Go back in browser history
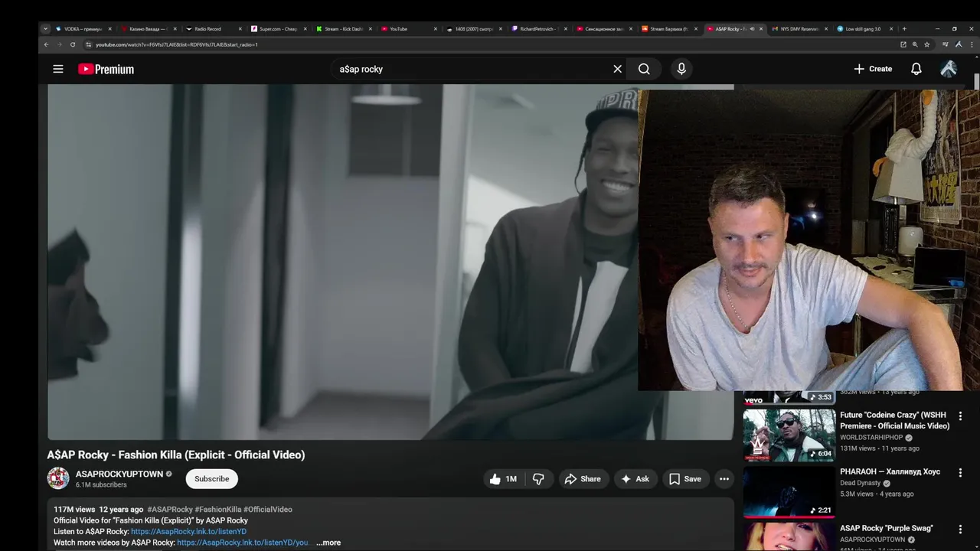This screenshot has height=551, width=980. 46,44
